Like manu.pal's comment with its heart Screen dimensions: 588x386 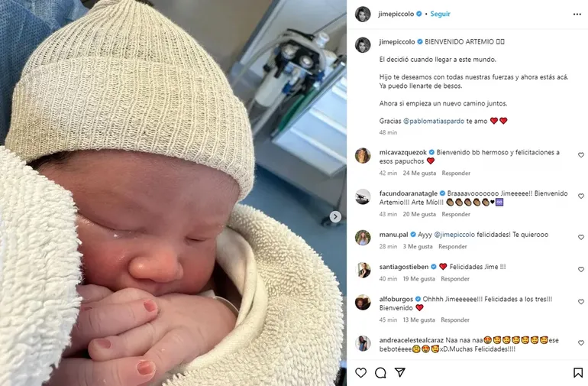[581, 237]
